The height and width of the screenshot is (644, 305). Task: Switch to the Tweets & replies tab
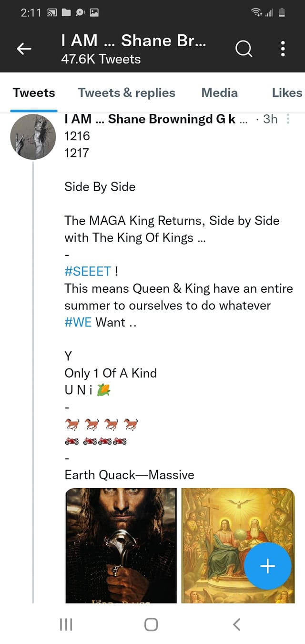[x=126, y=92]
